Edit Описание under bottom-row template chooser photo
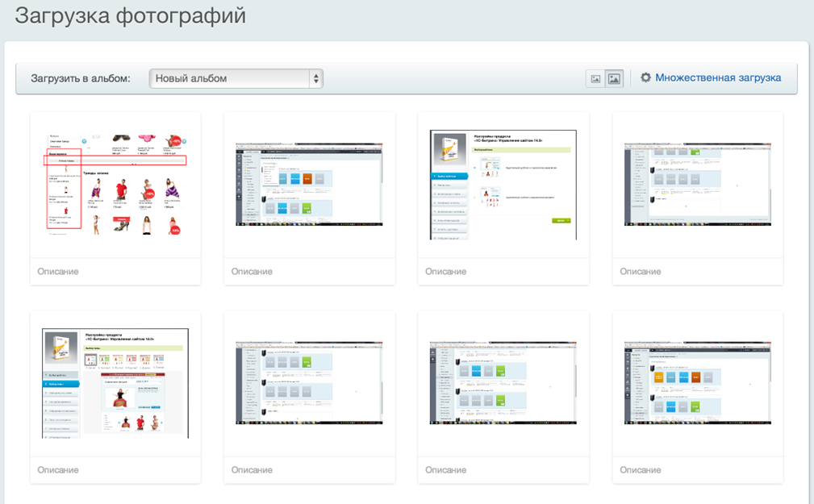814x504 pixels. 115,470
